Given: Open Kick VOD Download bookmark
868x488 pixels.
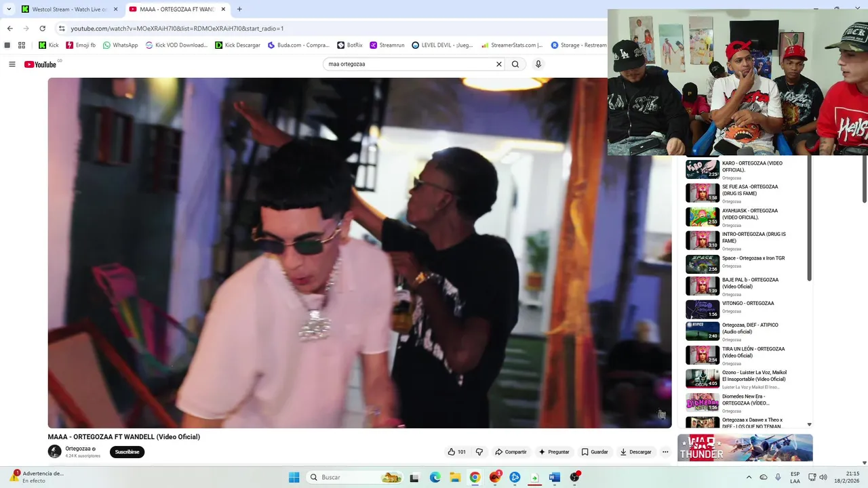Looking at the screenshot, I should point(176,45).
